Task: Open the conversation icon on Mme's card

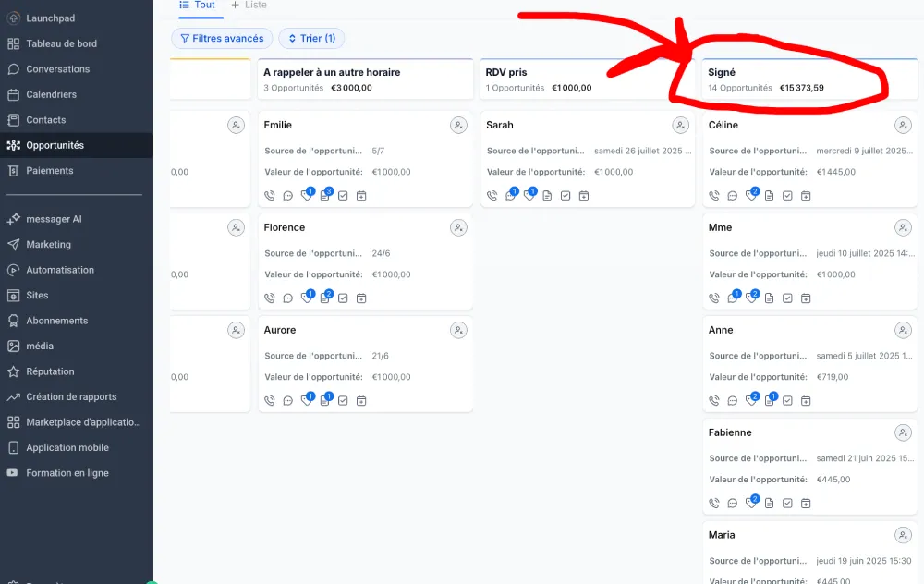Action: click(x=733, y=298)
